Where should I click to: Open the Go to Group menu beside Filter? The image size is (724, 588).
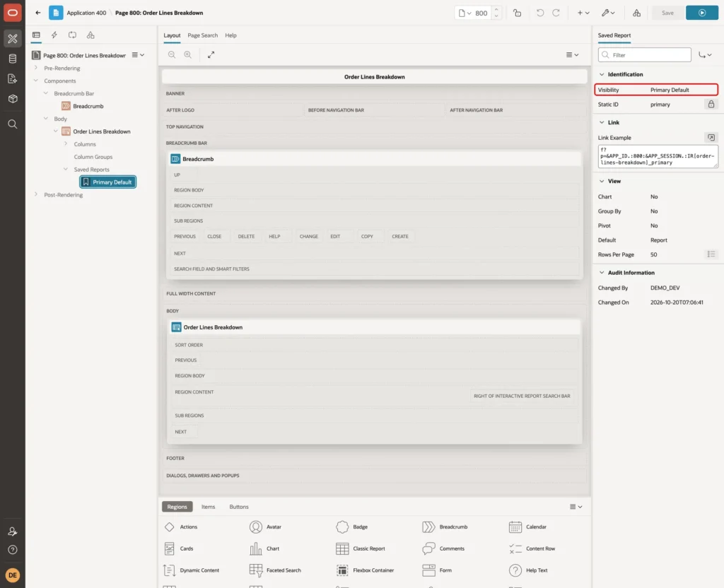point(705,55)
